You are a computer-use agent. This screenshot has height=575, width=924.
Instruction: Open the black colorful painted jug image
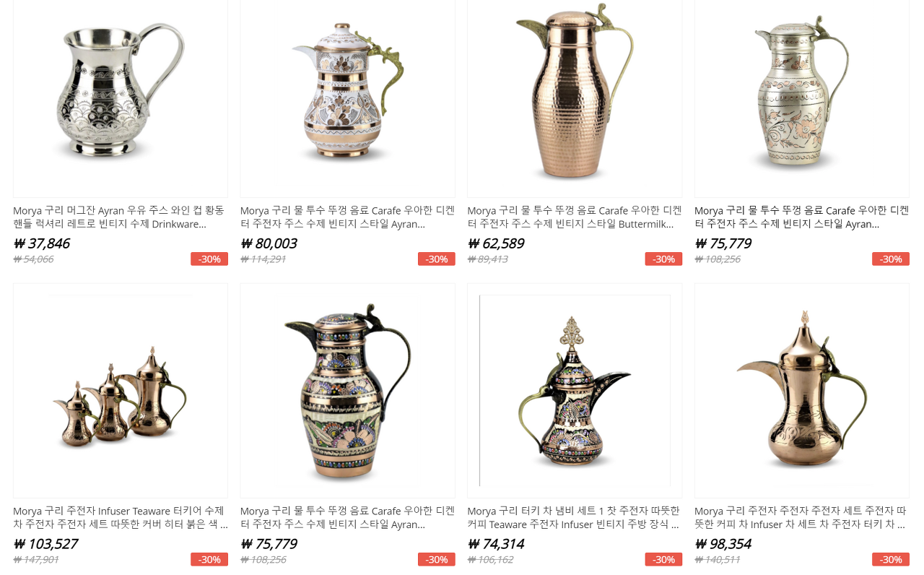click(x=348, y=391)
